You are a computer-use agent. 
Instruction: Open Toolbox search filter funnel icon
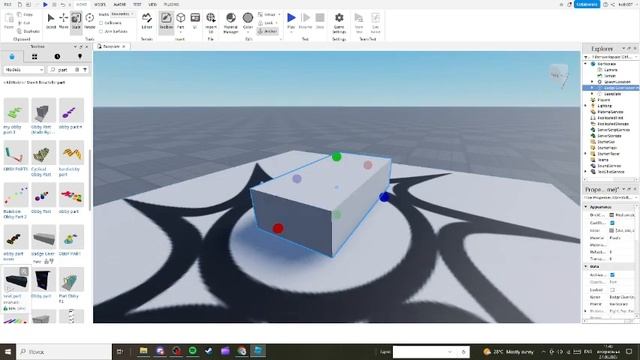(x=85, y=70)
